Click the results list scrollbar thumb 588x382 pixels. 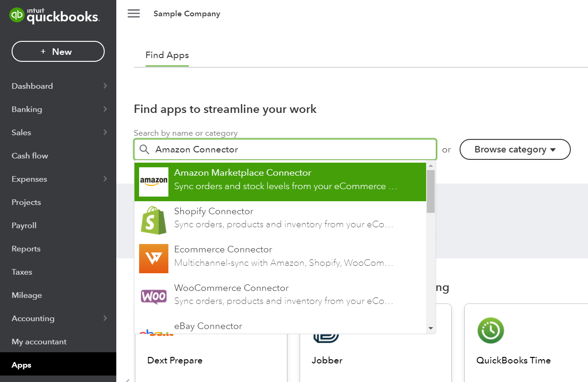click(x=431, y=191)
